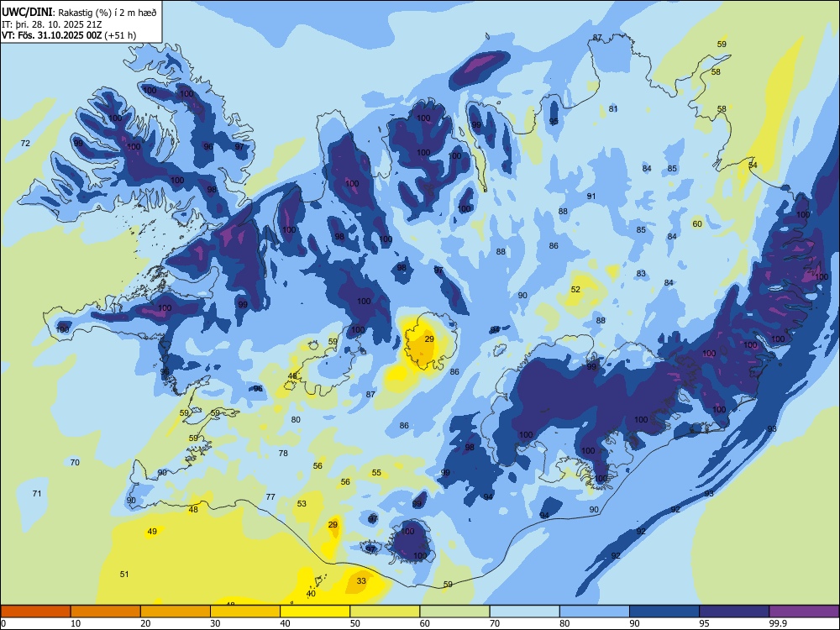This screenshot has width=840, height=630.
Task: Click the medium blue 80–90 legend swatch
Action: click(595, 612)
